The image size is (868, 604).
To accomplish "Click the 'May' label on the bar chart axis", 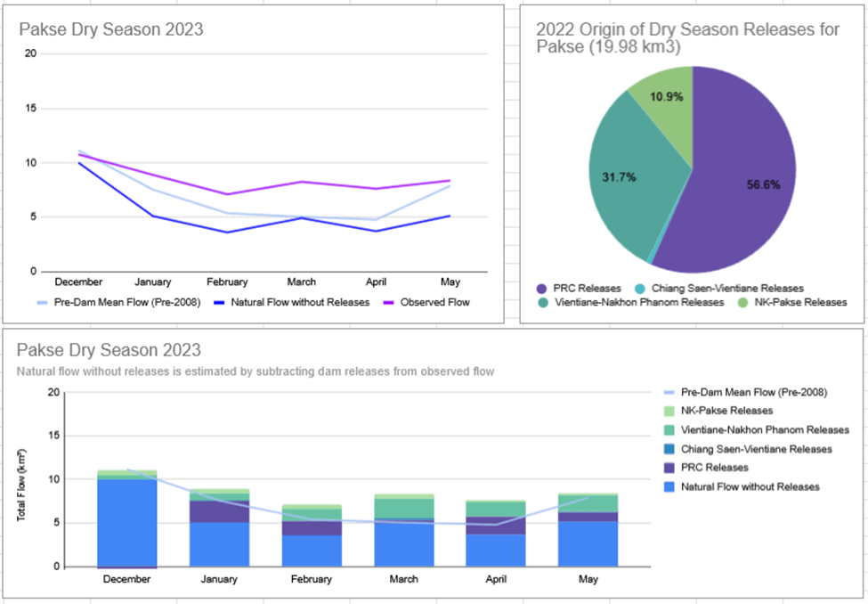I will [588, 578].
